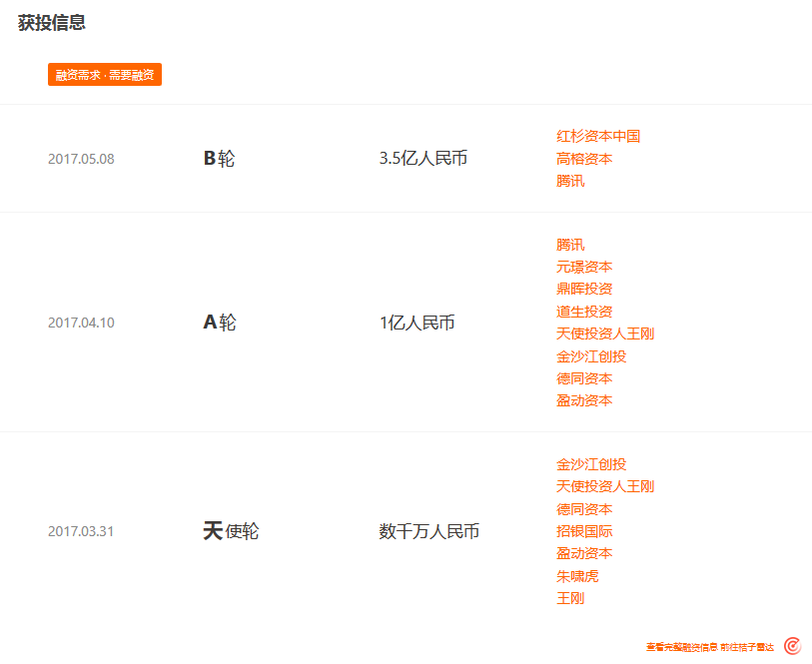Click the 获投信息 section heading
This screenshot has height=664, width=812.
(51, 22)
